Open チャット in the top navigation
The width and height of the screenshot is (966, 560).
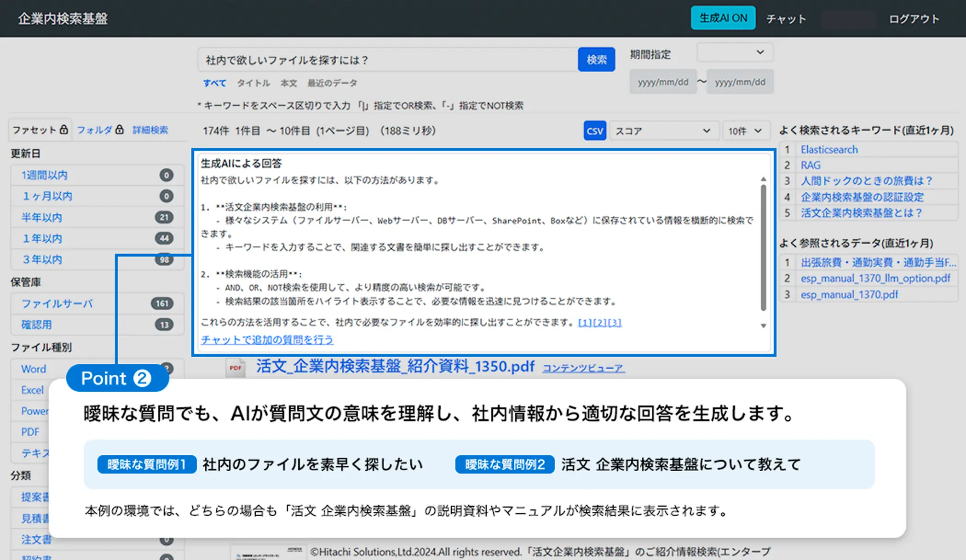point(786,19)
